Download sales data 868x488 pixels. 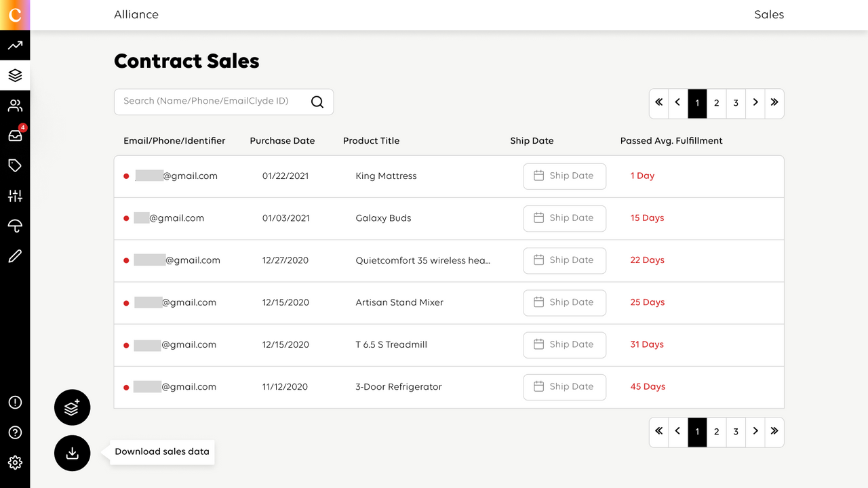(x=72, y=453)
